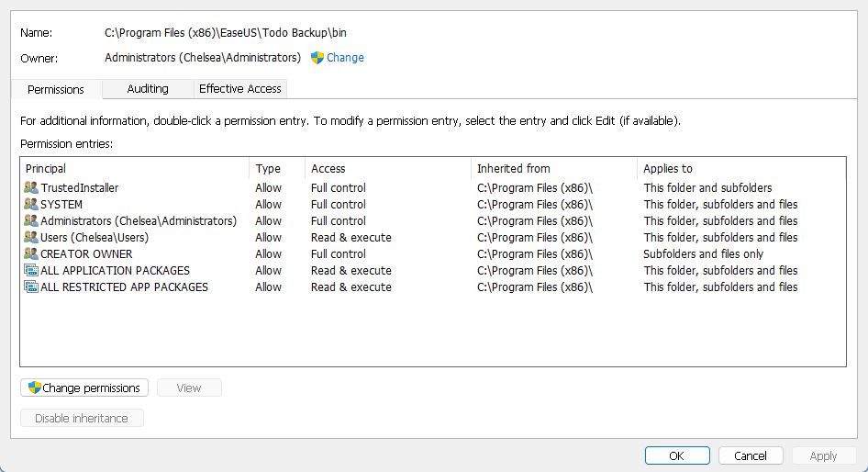Screen dimensions: 868x472
Task: Click the CREATOR OWNER principal icon
Action: 31,254
